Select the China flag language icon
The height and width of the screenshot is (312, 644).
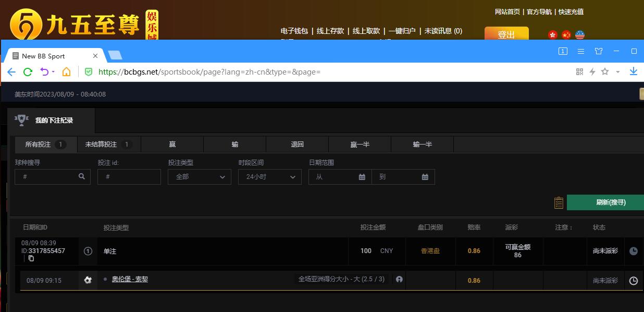point(566,35)
